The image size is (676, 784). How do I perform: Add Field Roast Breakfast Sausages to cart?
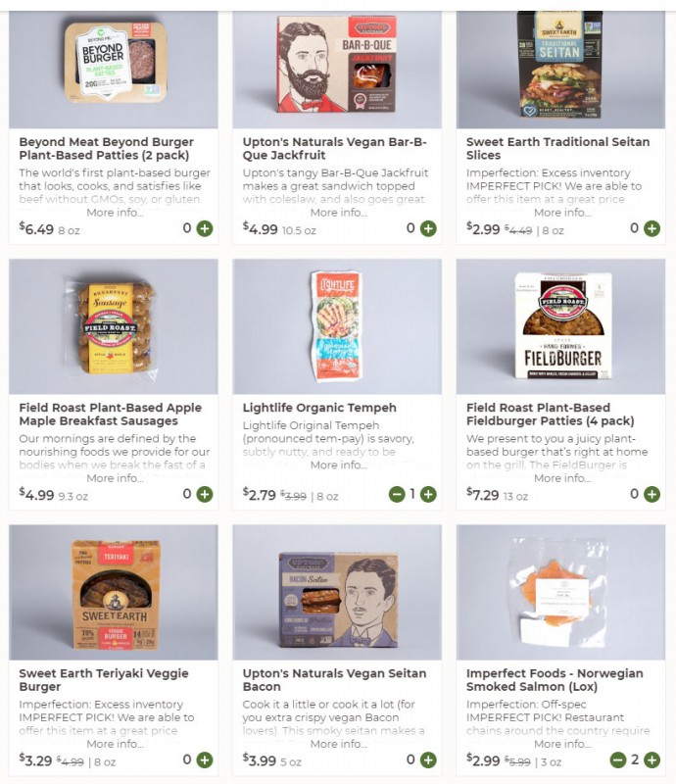coord(205,494)
